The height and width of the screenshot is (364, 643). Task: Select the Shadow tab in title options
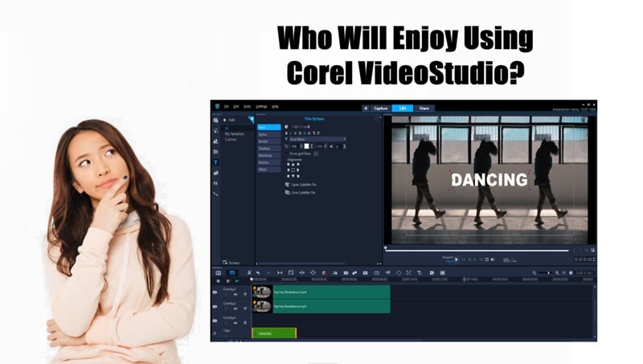click(268, 149)
